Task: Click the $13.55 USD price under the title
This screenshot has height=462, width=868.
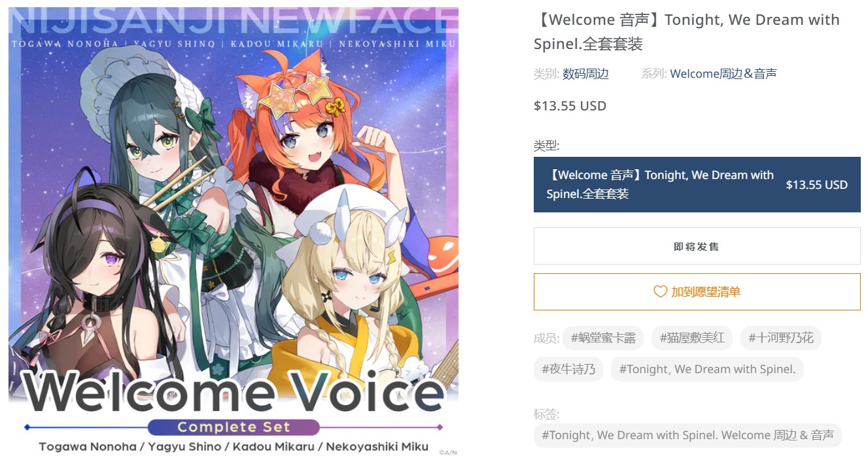Action: pos(570,106)
